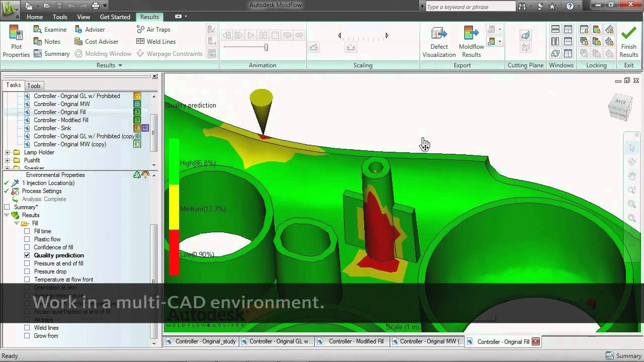Click the Moldflow application menu button

coord(10,9)
